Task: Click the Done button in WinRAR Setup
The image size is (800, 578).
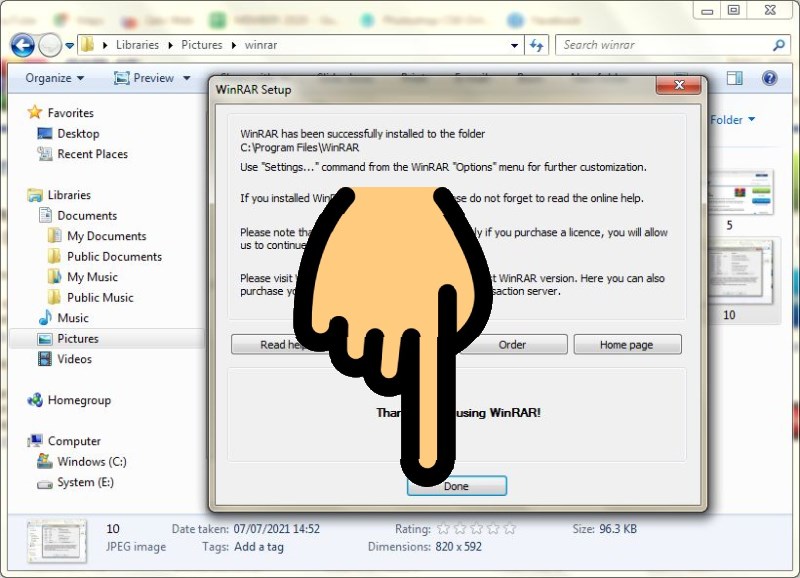Action: coord(457,486)
